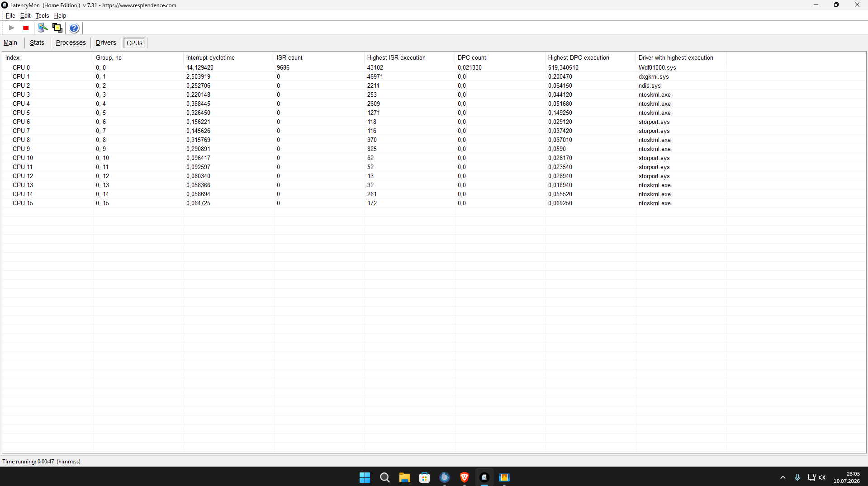Click the 9686 ISR count value
The height and width of the screenshot is (486, 868).
(x=283, y=67)
